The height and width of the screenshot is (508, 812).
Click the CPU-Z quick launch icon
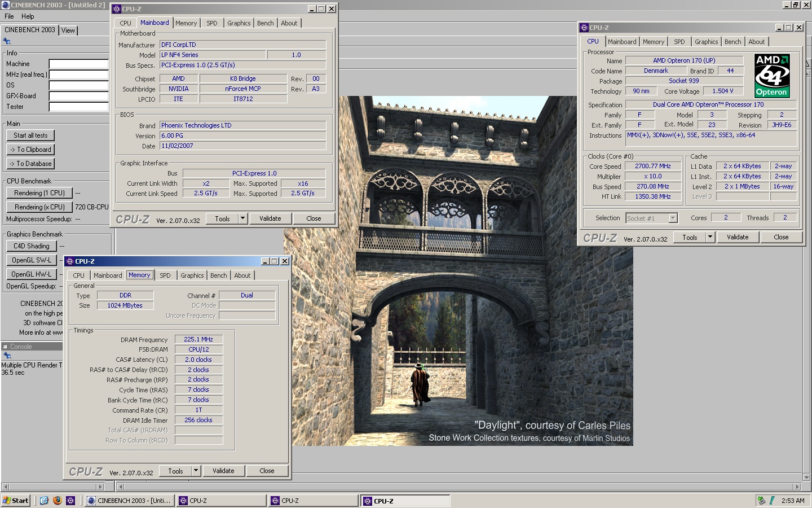(70, 501)
